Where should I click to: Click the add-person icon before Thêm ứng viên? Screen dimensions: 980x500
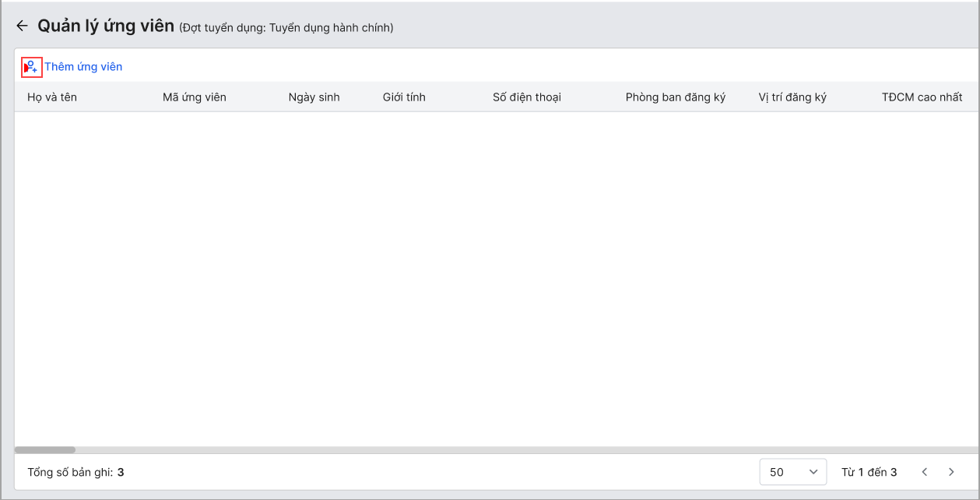click(31, 68)
